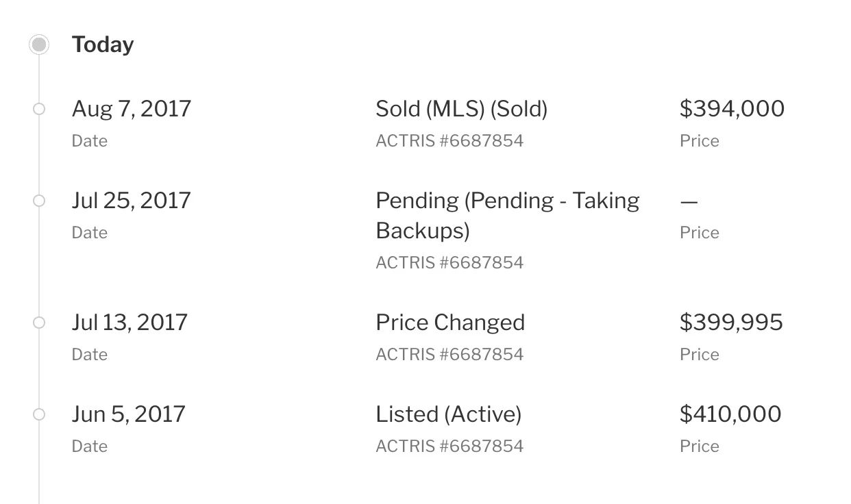Click ACTRIS number under Price Changed event

pyautogui.click(x=449, y=355)
